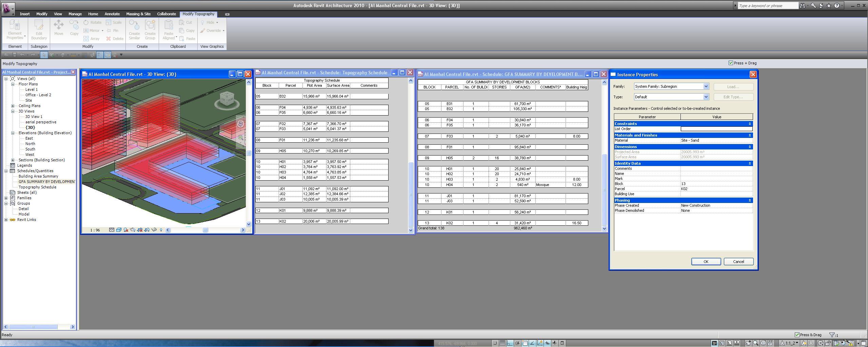Open file from quick access toolbar
This screenshot has width=868, height=347.
(7, 55)
